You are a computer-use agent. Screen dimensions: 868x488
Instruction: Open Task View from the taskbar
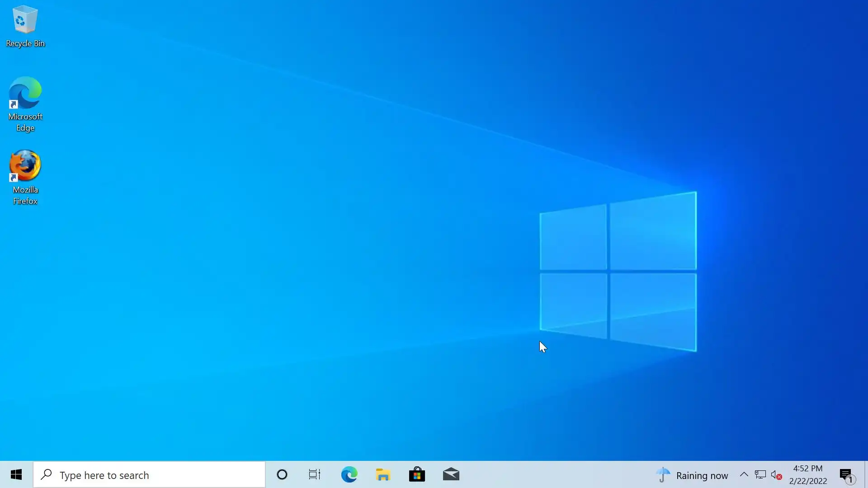[315, 475]
